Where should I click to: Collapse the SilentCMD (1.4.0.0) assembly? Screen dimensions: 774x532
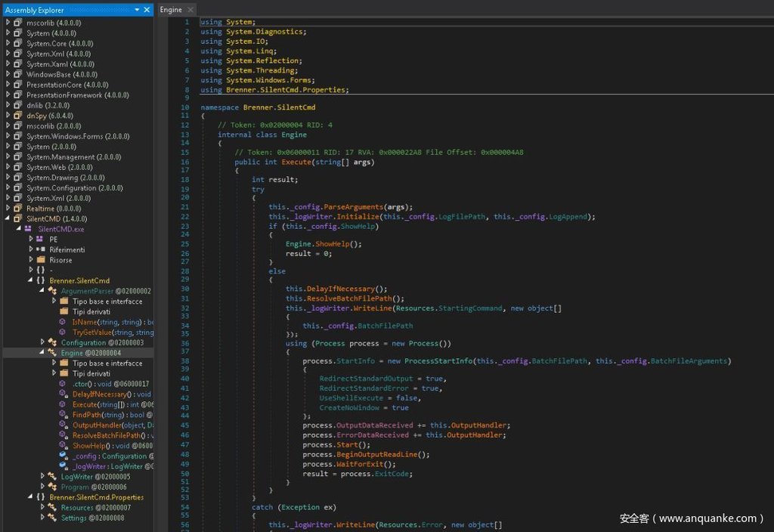(x=8, y=218)
